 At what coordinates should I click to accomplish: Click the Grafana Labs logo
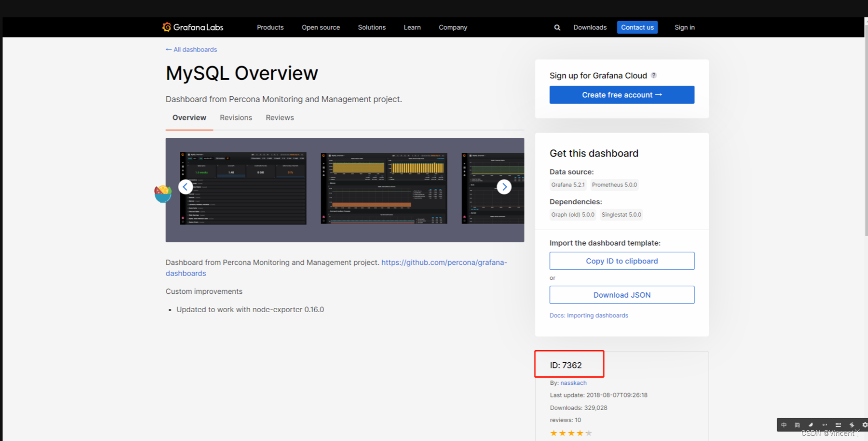click(x=193, y=27)
